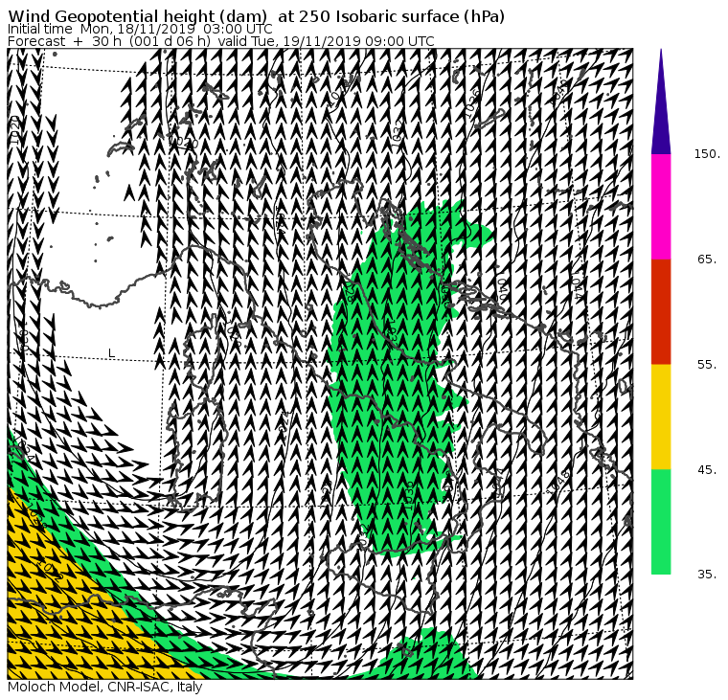The height and width of the screenshot is (700, 728).
Task: Click the legend value label '35.'
Action: point(707,575)
